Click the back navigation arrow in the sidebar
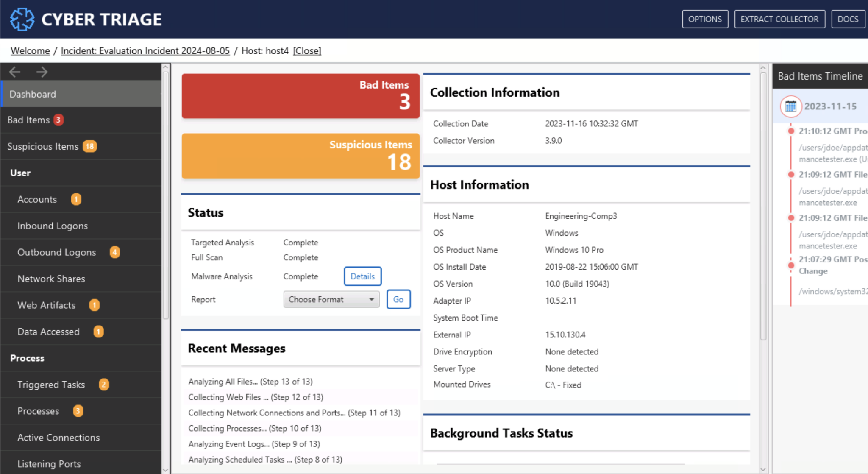This screenshot has height=474, width=868. [15, 72]
